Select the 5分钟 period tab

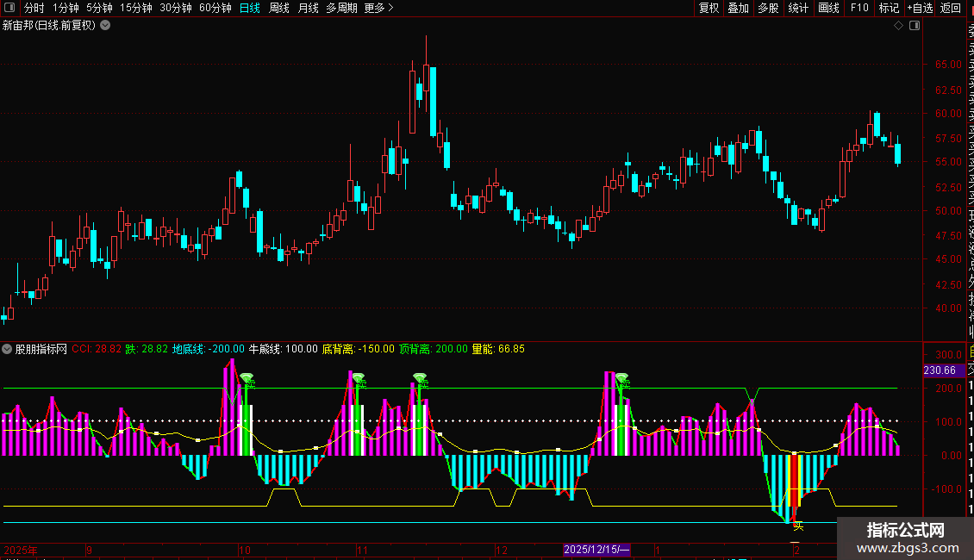[x=99, y=8]
